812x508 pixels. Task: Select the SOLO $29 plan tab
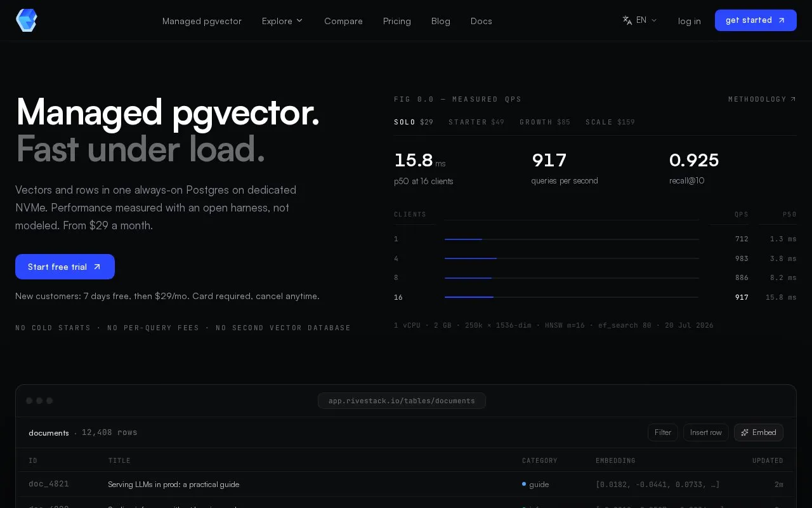pos(414,122)
